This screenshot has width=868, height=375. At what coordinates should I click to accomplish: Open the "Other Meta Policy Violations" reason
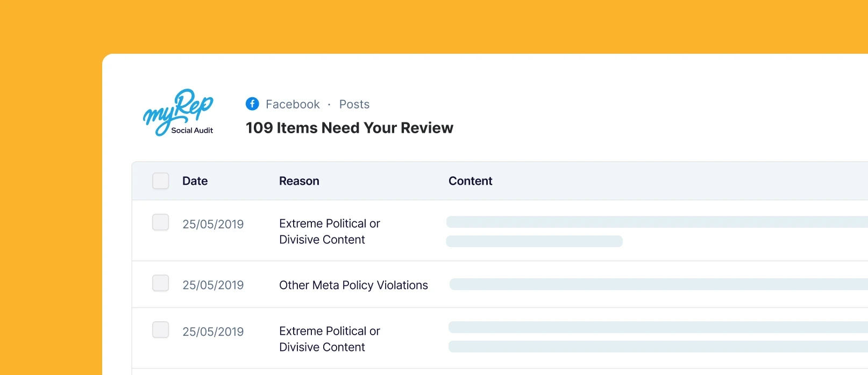tap(353, 285)
